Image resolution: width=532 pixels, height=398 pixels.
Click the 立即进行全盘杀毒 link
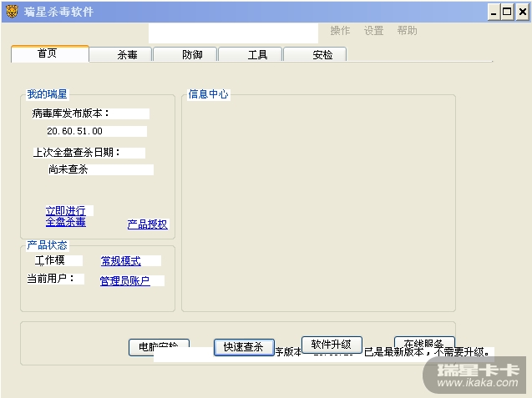coord(65,216)
